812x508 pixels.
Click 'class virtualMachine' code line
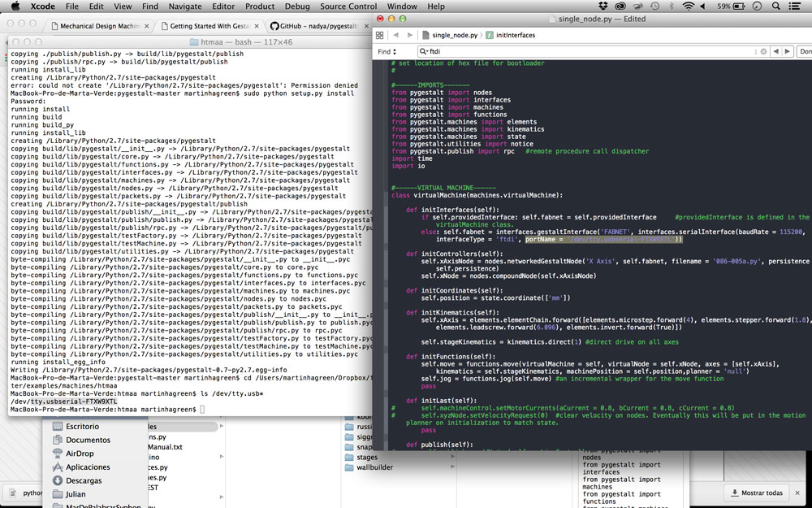[x=477, y=195]
